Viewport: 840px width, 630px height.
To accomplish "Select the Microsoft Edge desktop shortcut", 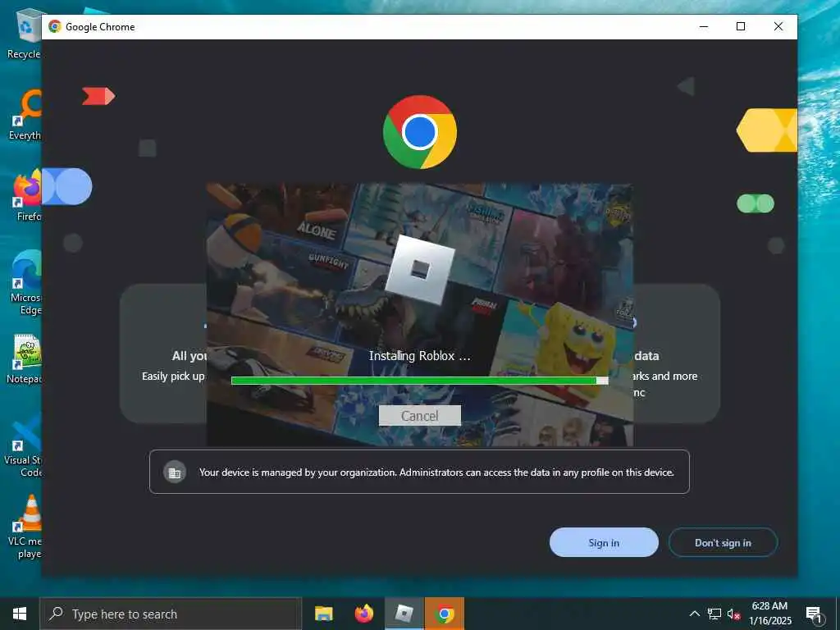I will tap(27, 282).
